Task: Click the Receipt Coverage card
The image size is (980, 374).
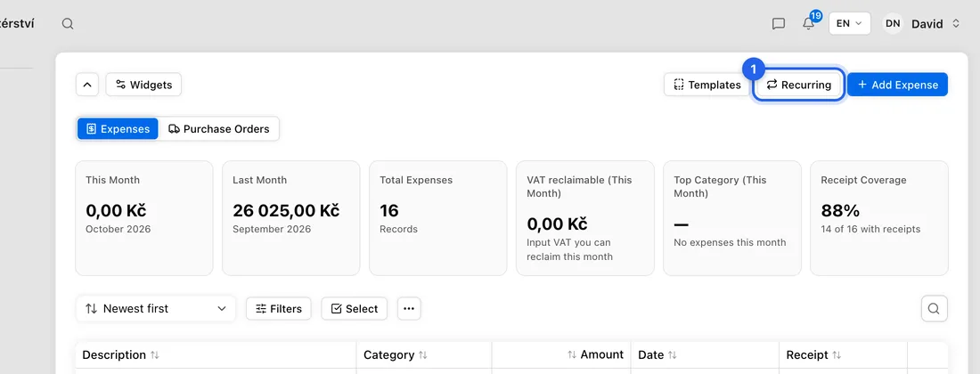Action: pos(878,218)
